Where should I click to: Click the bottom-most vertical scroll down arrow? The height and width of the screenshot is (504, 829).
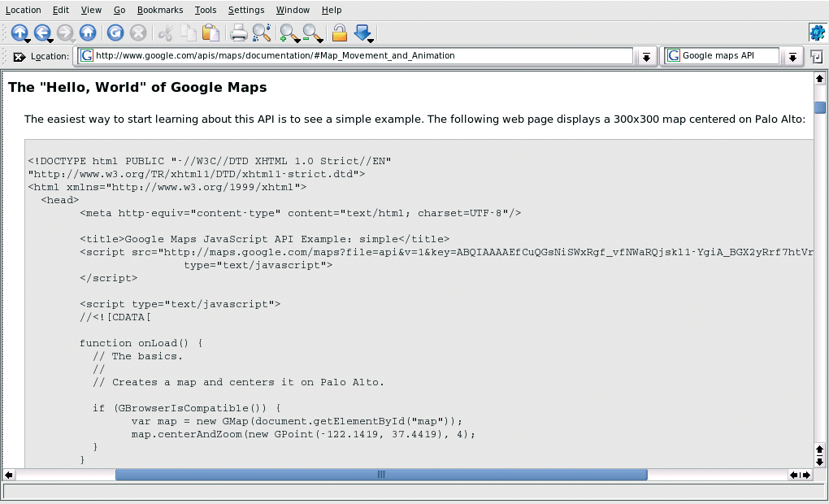coord(819,462)
